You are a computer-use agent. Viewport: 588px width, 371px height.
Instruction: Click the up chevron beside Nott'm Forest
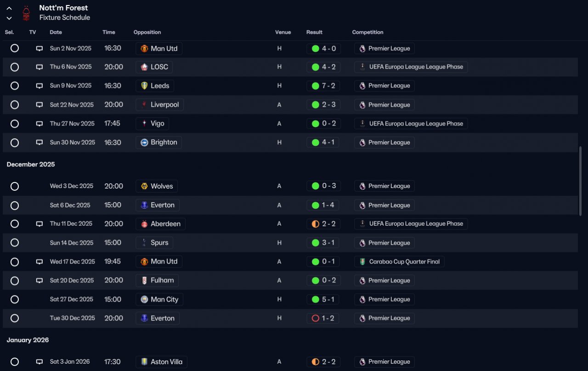9,8
